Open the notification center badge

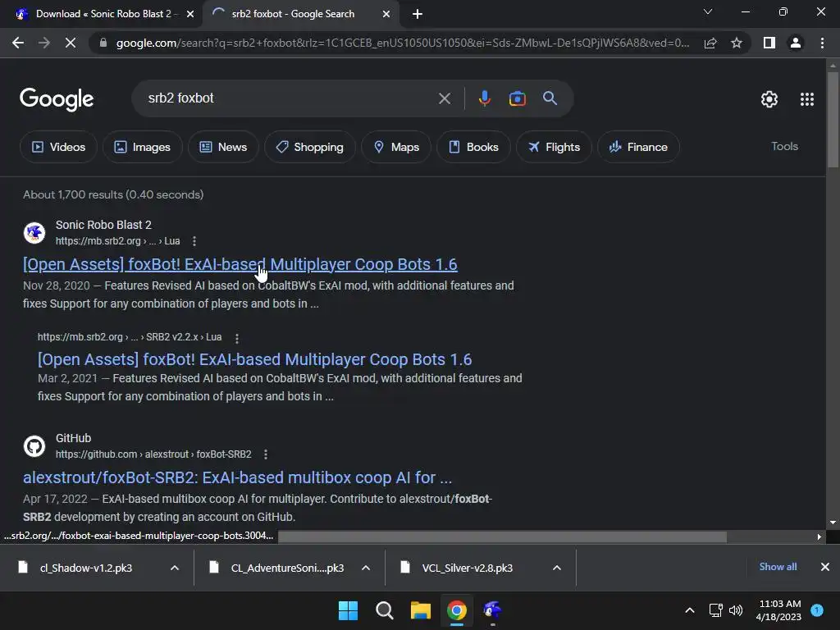coord(817,610)
